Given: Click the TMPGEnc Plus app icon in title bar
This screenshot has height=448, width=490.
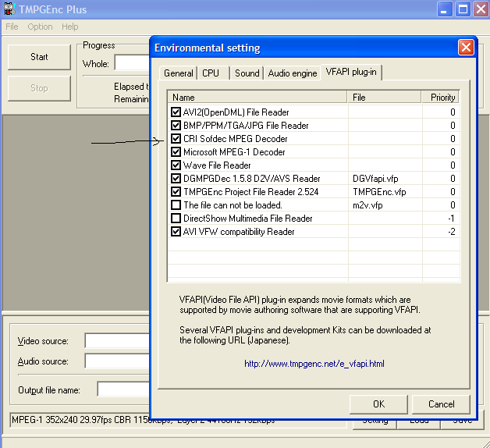Looking at the screenshot, I should (9, 9).
